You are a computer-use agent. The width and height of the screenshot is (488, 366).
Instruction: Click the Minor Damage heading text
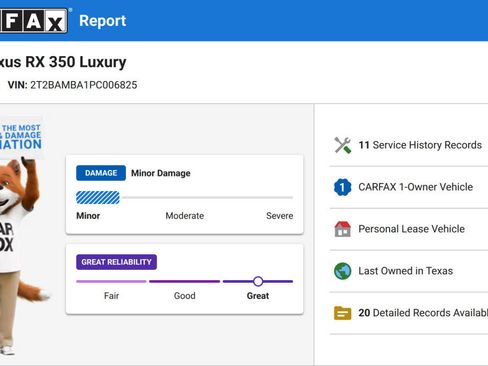pos(161,173)
